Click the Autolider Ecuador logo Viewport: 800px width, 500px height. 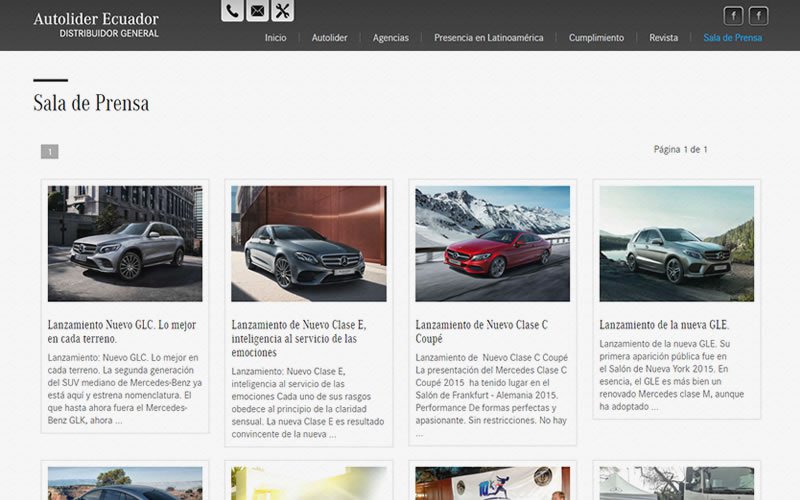pos(96,24)
